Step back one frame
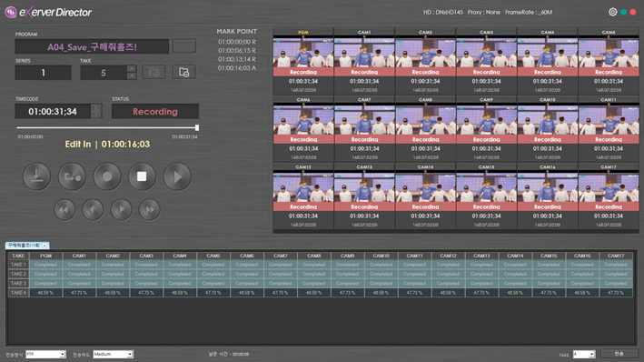Image resolution: width=644 pixels, height=362 pixels. [93, 210]
